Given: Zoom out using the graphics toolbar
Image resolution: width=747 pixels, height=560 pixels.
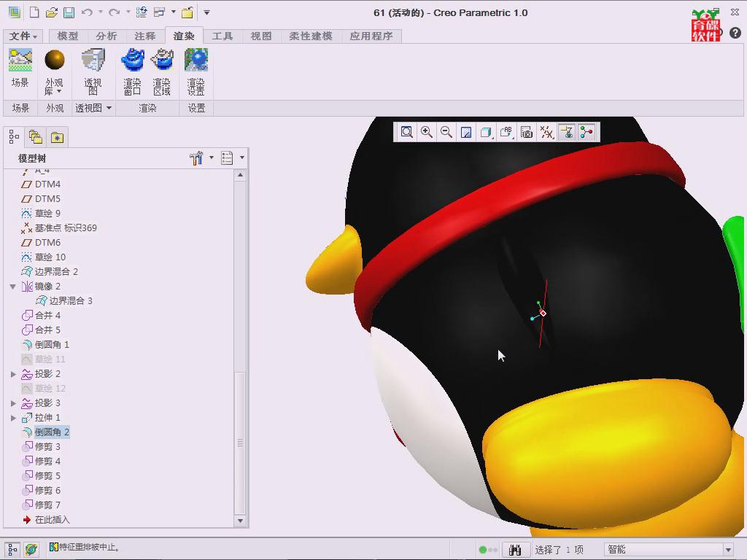Looking at the screenshot, I should [x=446, y=132].
